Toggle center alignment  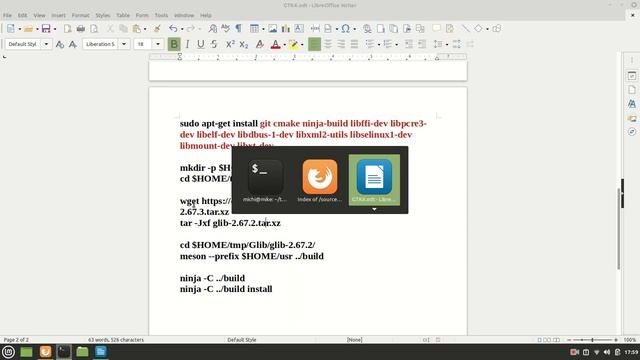pos(328,44)
